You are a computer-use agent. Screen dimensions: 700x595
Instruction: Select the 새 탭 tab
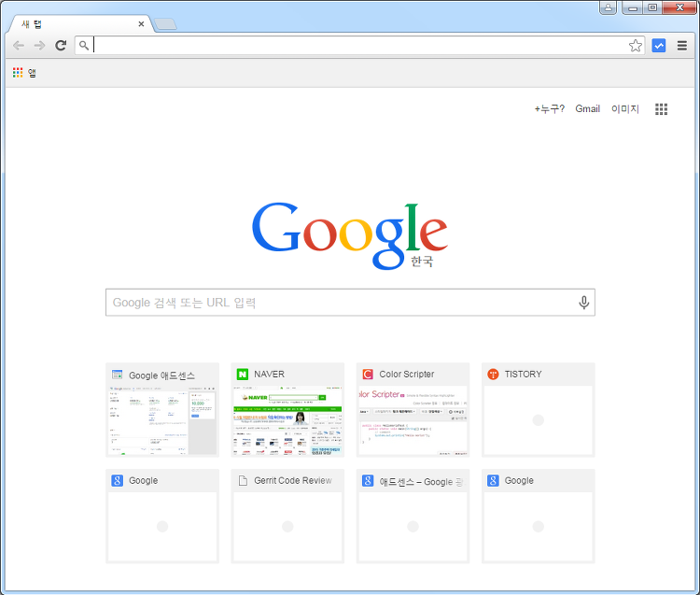tap(80, 24)
